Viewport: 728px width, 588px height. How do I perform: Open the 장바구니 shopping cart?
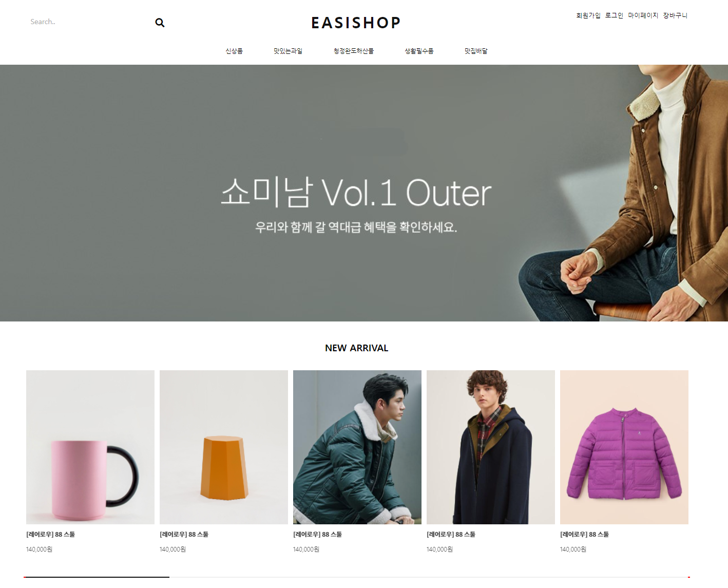(x=675, y=15)
